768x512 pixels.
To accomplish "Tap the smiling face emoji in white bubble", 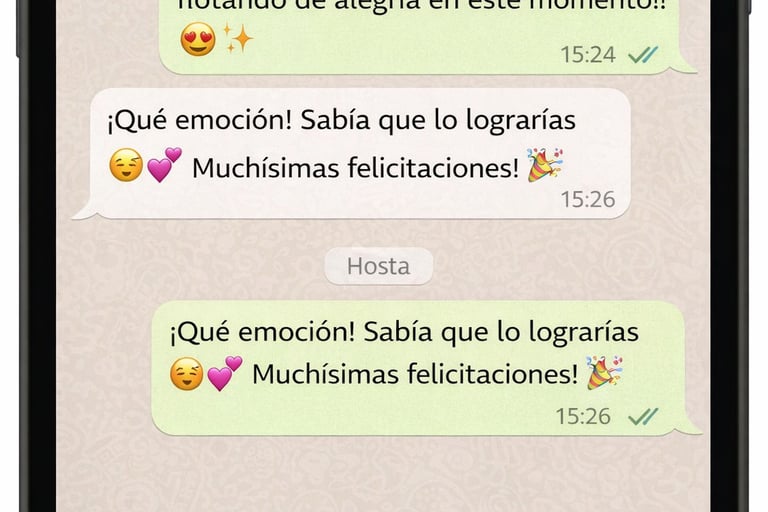I will [126, 165].
